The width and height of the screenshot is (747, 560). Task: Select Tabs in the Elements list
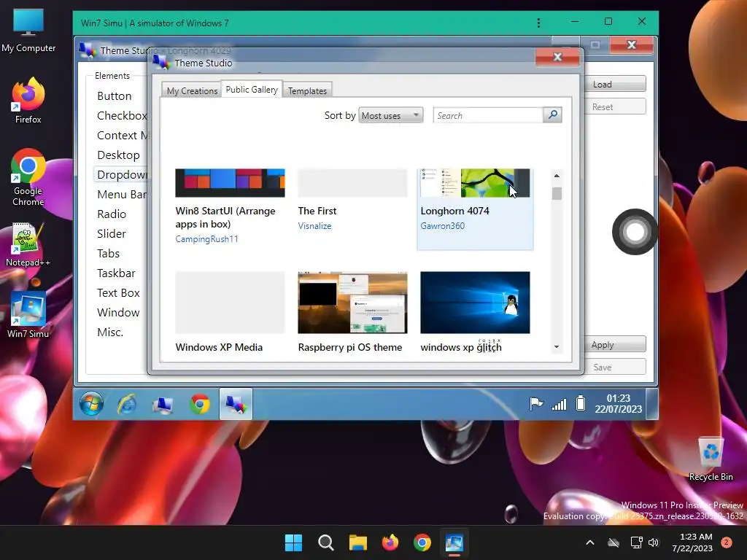108,254
